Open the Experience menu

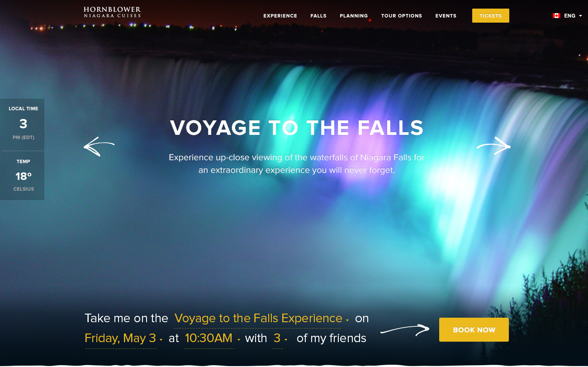pyautogui.click(x=280, y=16)
